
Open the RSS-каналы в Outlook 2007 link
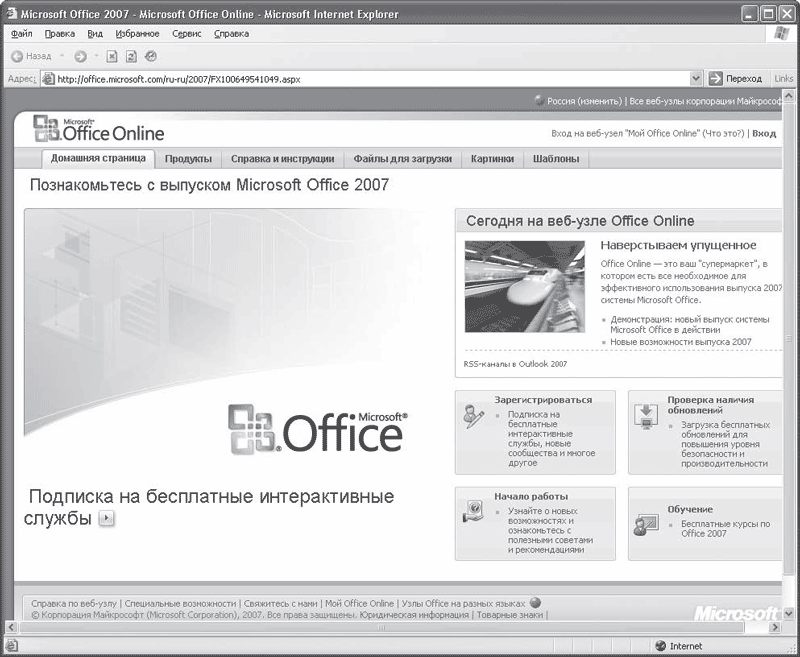(x=515, y=364)
